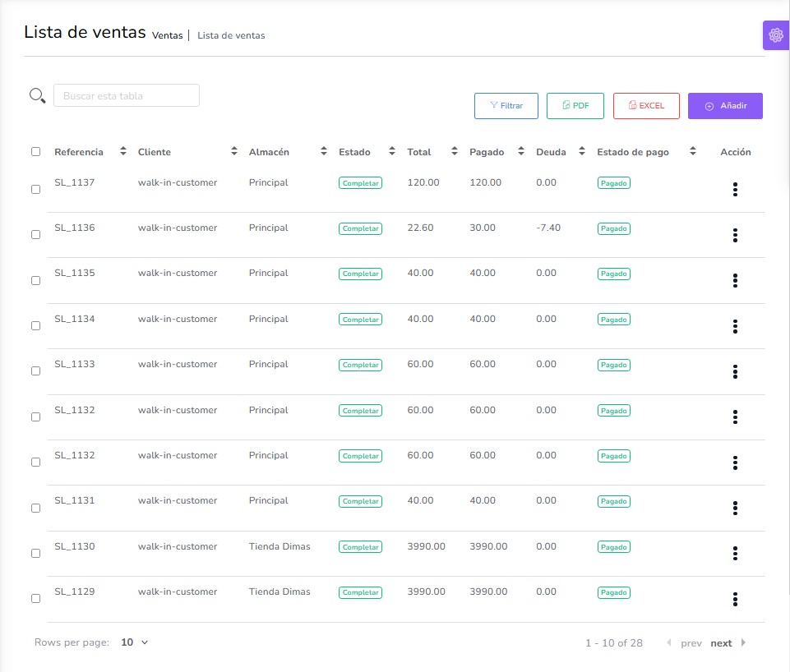The image size is (790, 672).
Task: Open three-dot menu for SL_1129 row
Action: point(735,599)
